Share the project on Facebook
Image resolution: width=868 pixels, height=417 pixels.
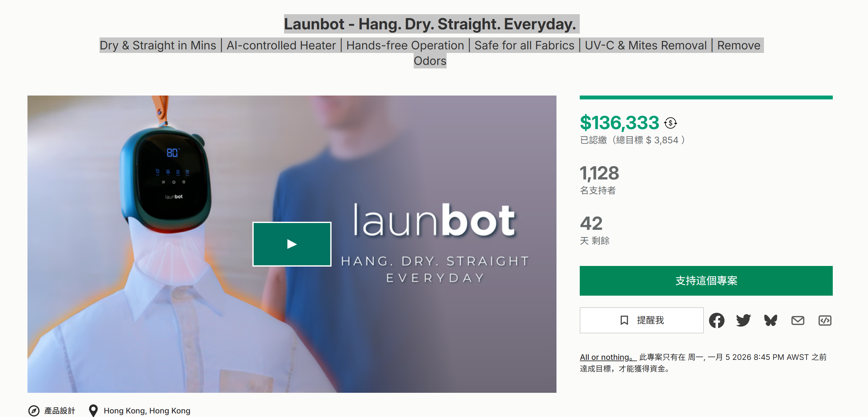click(716, 320)
